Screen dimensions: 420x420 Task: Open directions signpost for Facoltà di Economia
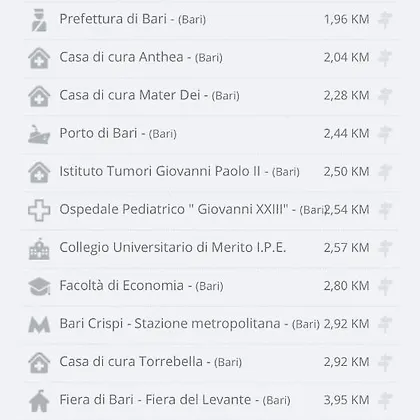(x=385, y=287)
